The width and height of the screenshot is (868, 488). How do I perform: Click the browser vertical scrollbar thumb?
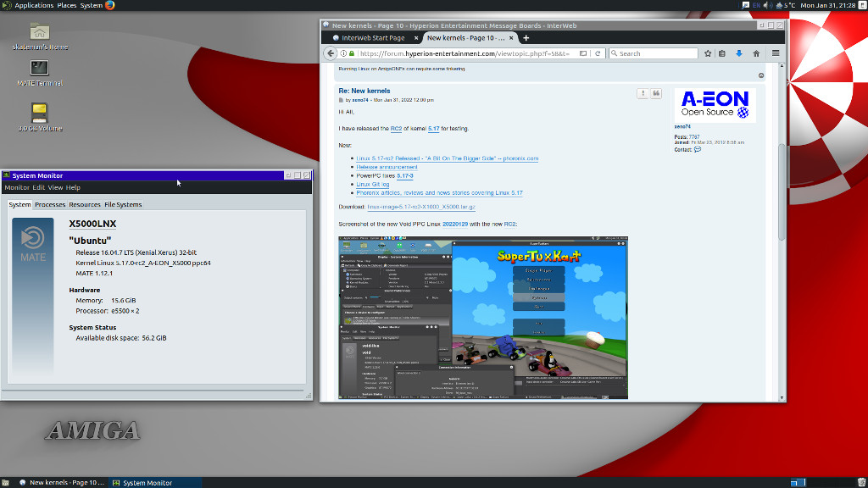[x=782, y=191]
